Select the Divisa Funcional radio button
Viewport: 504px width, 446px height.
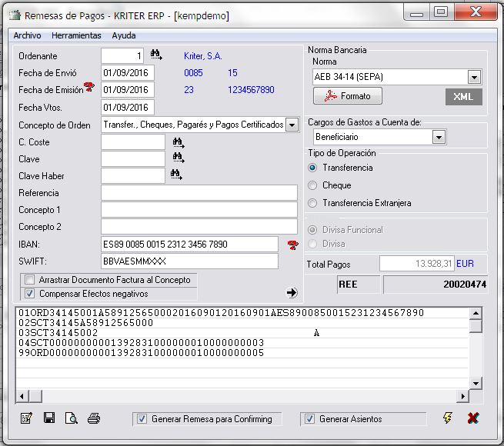point(312,230)
